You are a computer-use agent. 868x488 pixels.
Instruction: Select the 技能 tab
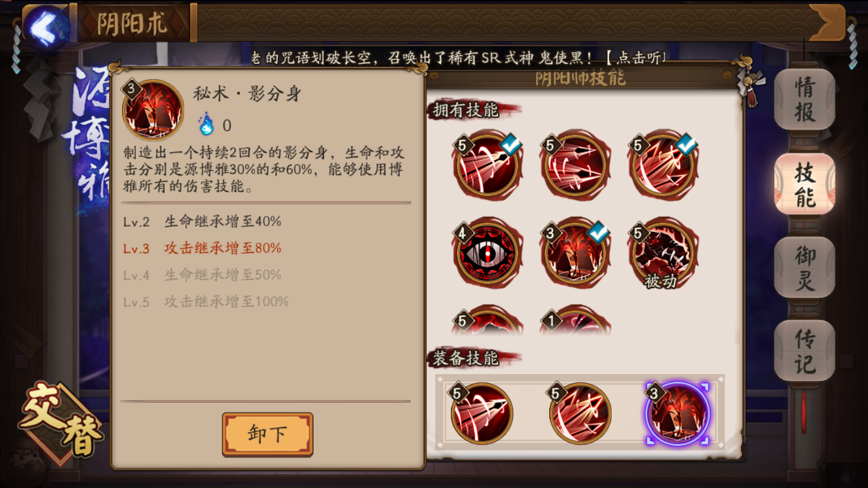click(805, 183)
